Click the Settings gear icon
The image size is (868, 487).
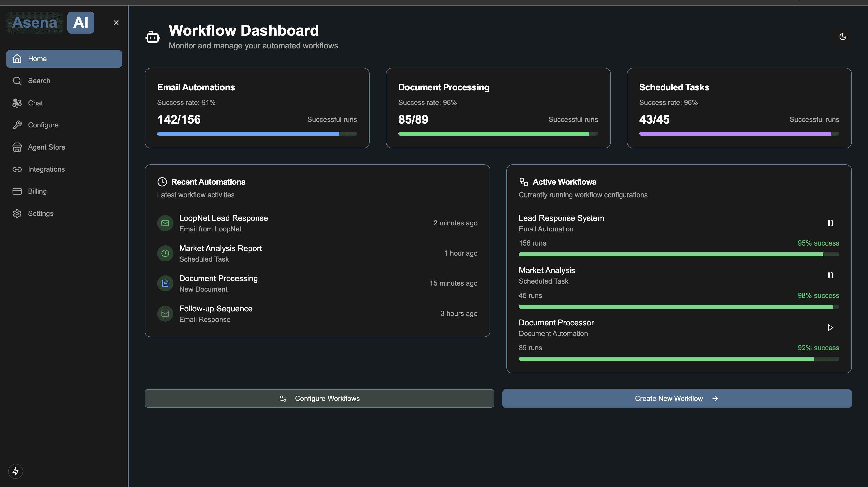click(x=17, y=214)
